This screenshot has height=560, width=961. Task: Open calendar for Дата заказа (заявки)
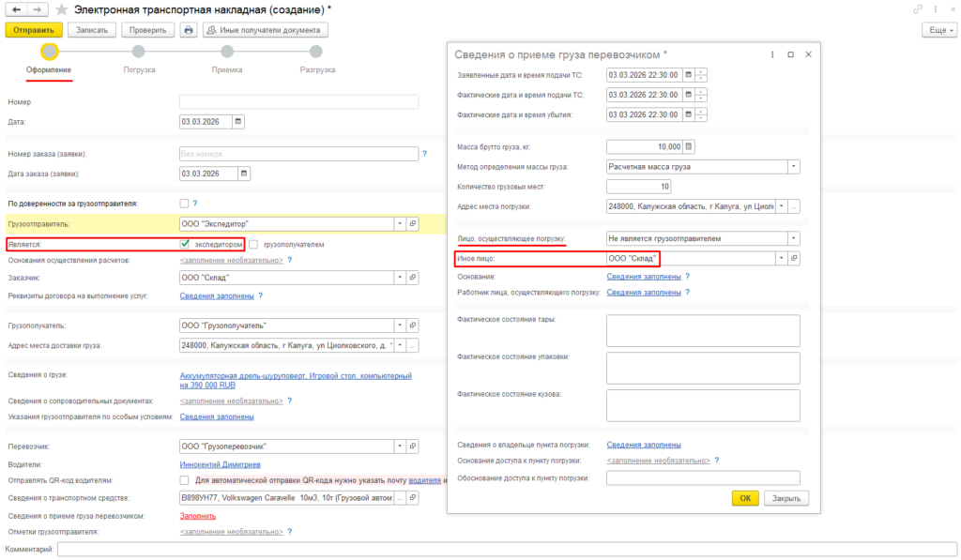click(x=244, y=174)
